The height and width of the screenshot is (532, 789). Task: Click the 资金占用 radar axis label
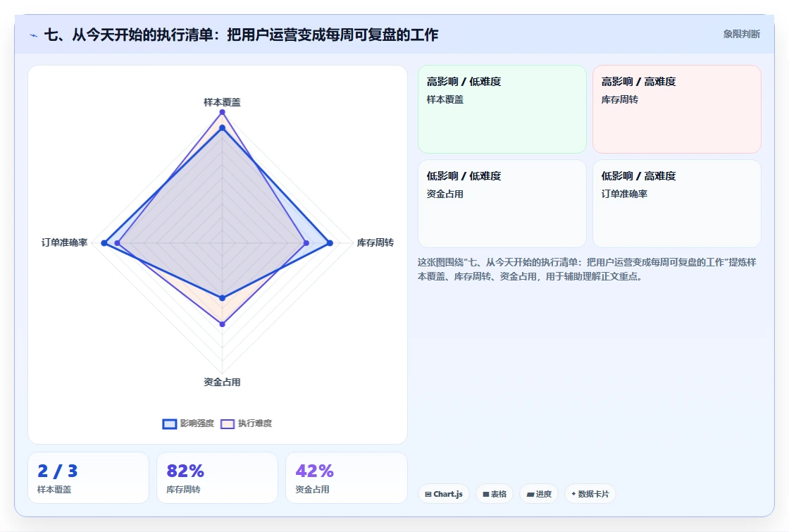point(222,382)
